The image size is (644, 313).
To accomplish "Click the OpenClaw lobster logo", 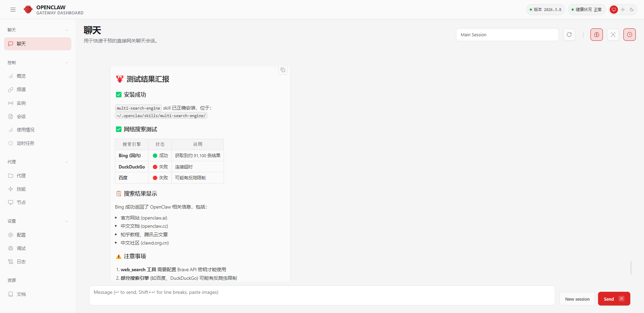I will (28, 10).
